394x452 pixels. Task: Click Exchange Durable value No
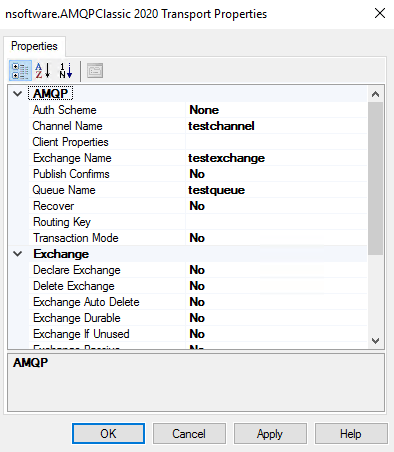(276, 318)
